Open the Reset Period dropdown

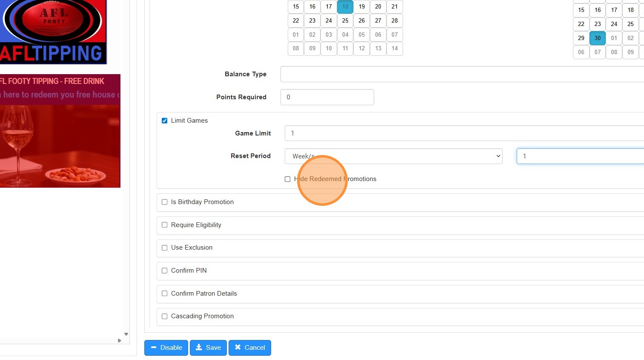tap(393, 156)
